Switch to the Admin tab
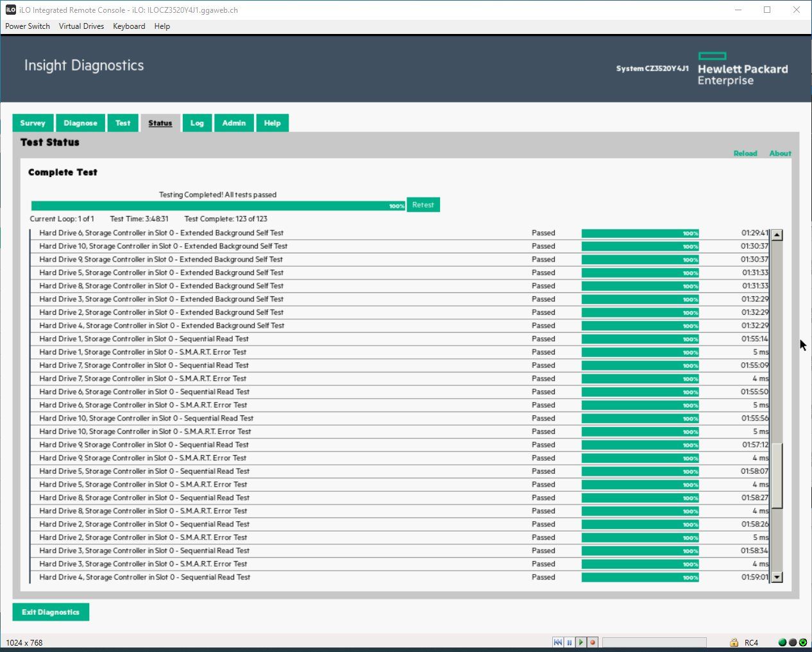The width and height of the screenshot is (812, 652). point(234,123)
